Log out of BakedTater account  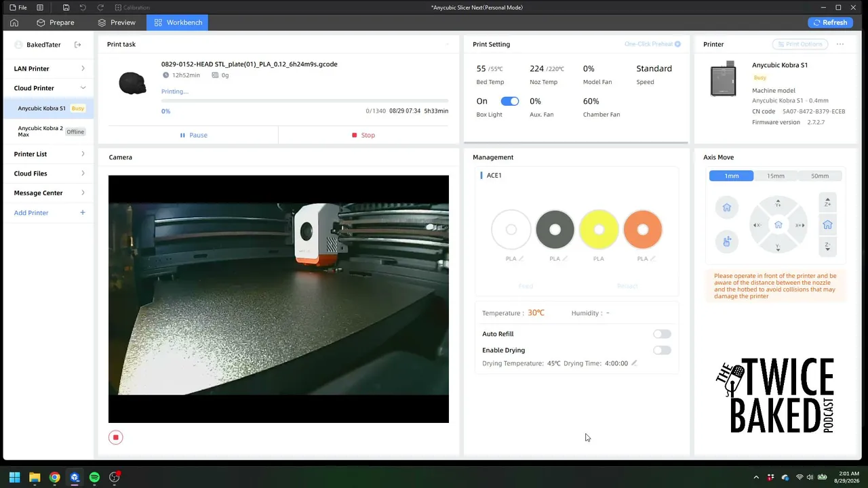pos(78,45)
